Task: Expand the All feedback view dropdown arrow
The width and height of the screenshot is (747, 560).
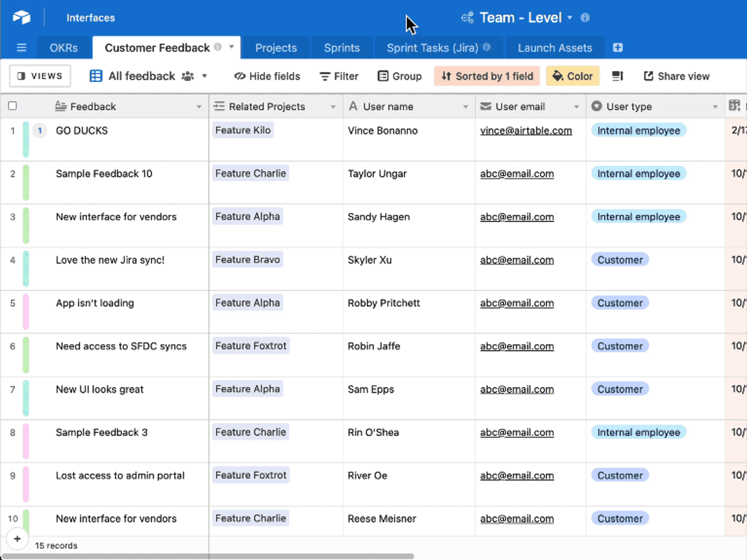Action: 204,76
